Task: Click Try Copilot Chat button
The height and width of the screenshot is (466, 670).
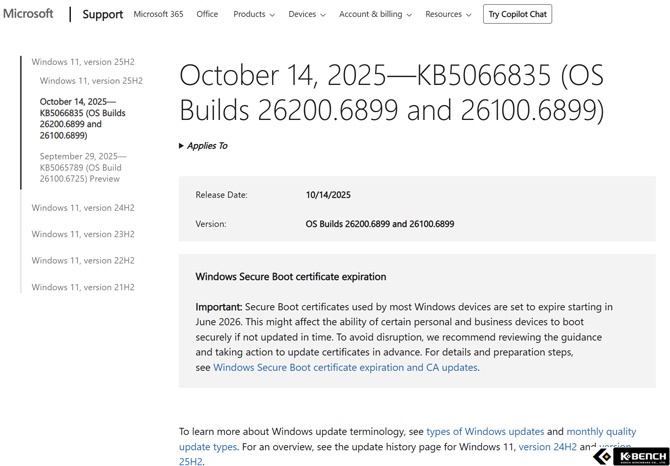Action: click(x=517, y=14)
